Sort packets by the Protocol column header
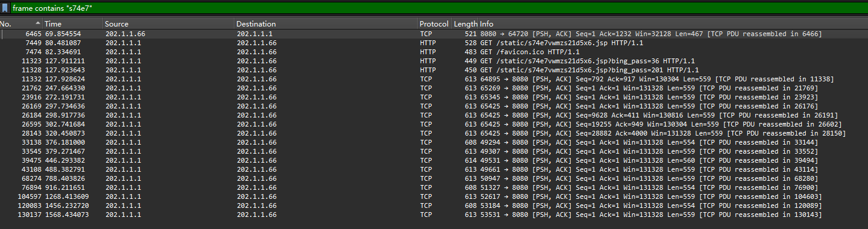This screenshot has height=229, width=868. [435, 24]
